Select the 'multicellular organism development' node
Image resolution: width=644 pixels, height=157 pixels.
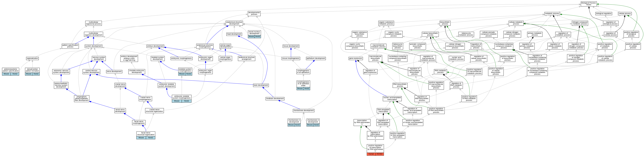(x=93, y=34)
